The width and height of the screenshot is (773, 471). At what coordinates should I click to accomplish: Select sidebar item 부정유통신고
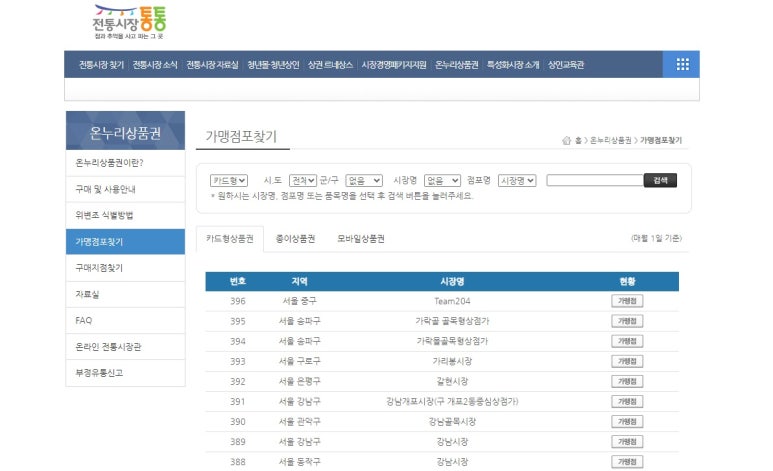pos(125,373)
